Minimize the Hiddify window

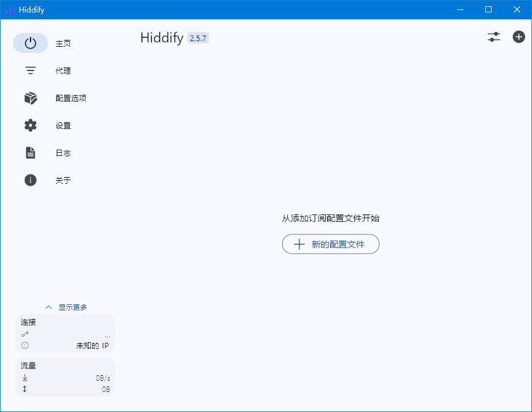[460, 9]
